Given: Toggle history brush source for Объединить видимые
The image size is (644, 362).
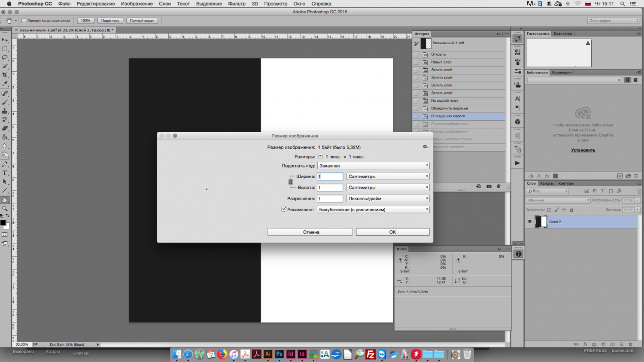Looking at the screenshot, I should click(x=416, y=109).
